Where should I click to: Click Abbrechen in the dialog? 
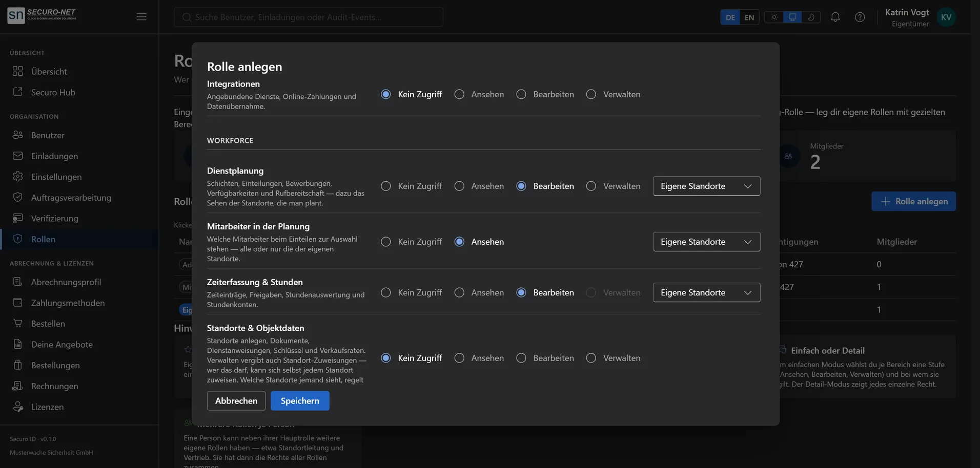(x=236, y=401)
